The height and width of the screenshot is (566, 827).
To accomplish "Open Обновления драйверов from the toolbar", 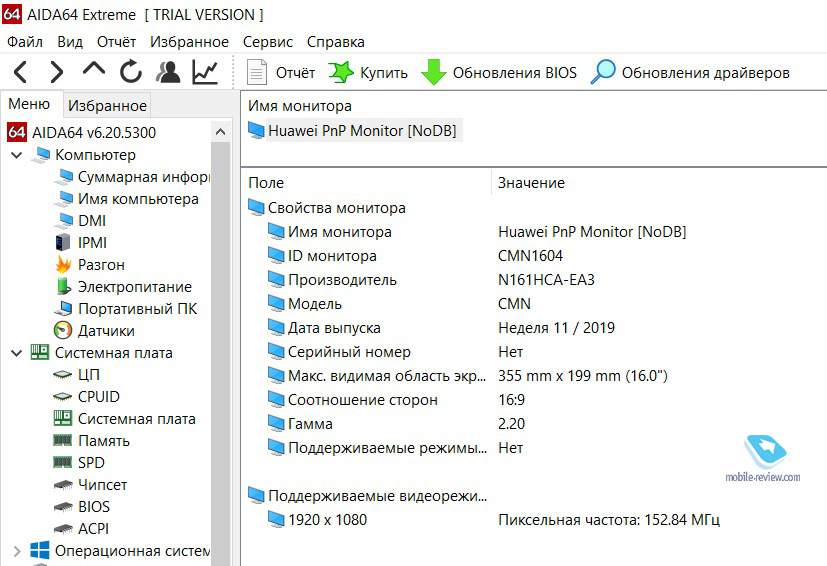I will [690, 72].
